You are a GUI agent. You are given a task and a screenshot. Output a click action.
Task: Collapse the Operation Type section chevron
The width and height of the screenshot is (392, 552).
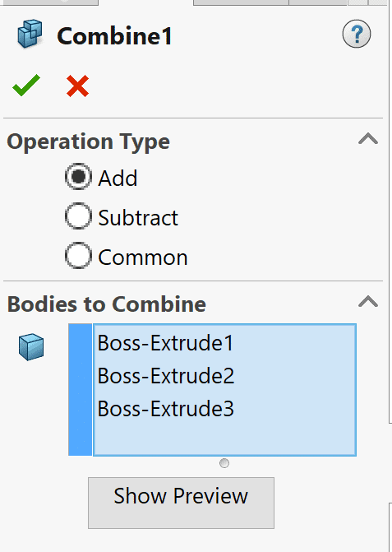(368, 139)
